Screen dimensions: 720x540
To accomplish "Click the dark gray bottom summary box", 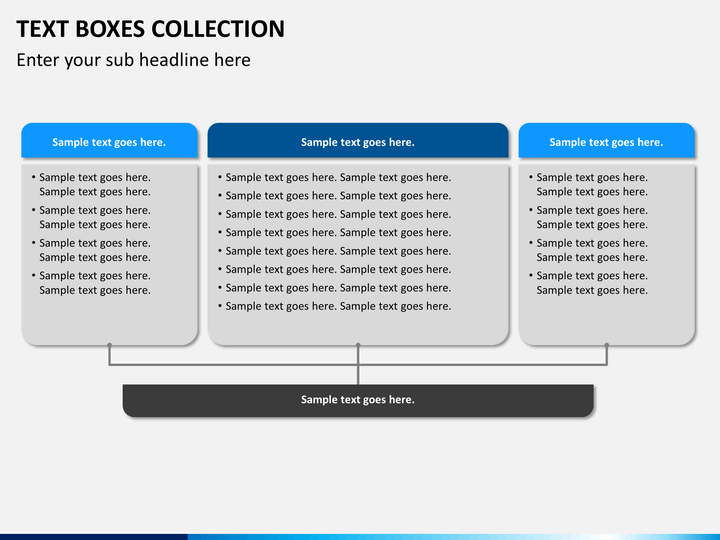I will pyautogui.click(x=358, y=400).
